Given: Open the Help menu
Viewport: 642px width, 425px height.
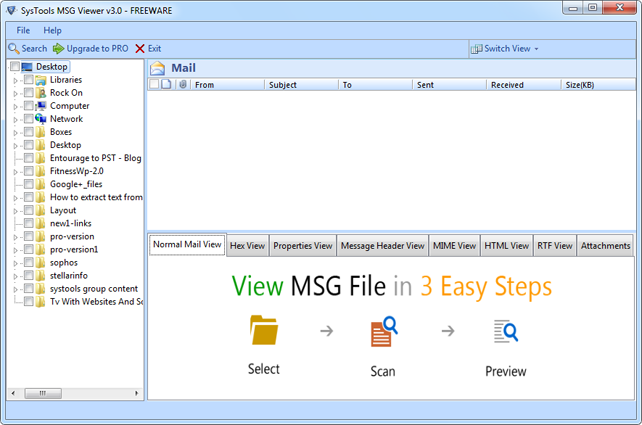Looking at the screenshot, I should coord(52,31).
